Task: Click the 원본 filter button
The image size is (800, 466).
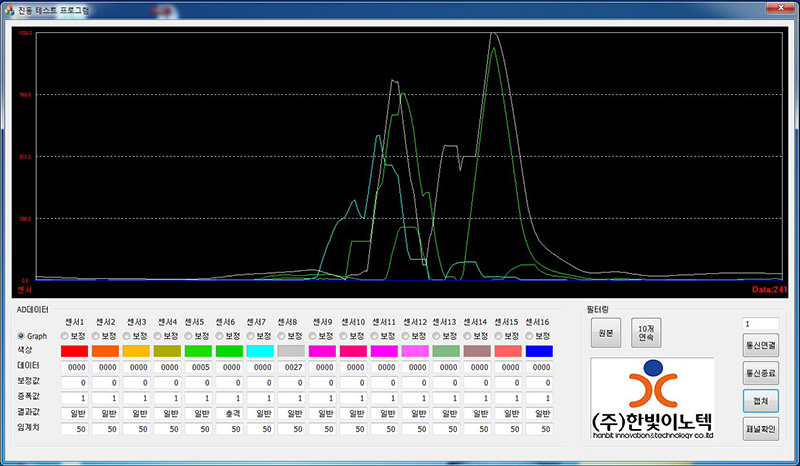Action: (x=606, y=335)
